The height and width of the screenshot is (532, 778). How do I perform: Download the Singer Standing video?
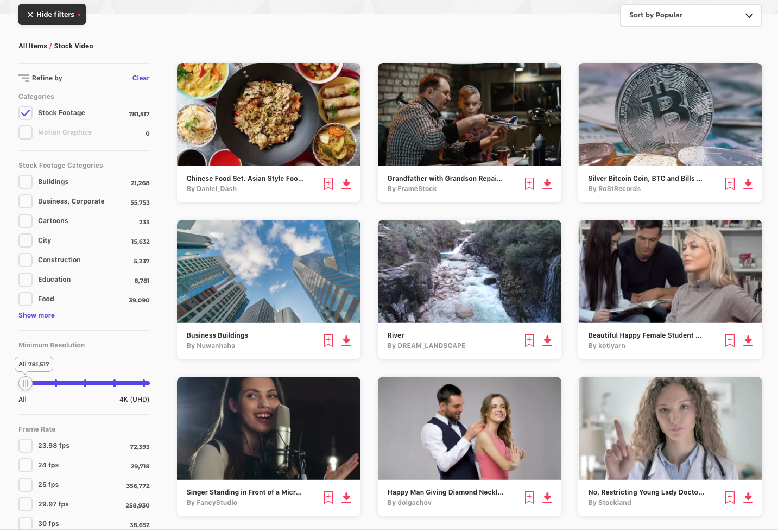pyautogui.click(x=346, y=497)
